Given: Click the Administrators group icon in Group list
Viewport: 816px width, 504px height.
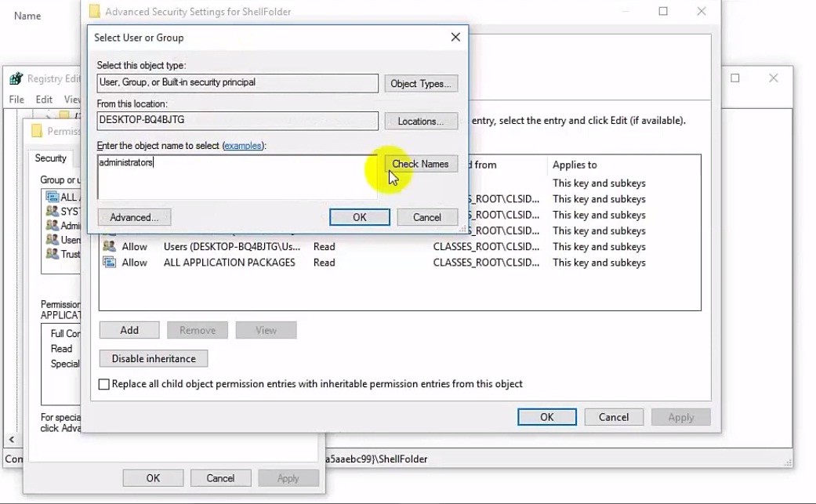Looking at the screenshot, I should pos(53,225).
